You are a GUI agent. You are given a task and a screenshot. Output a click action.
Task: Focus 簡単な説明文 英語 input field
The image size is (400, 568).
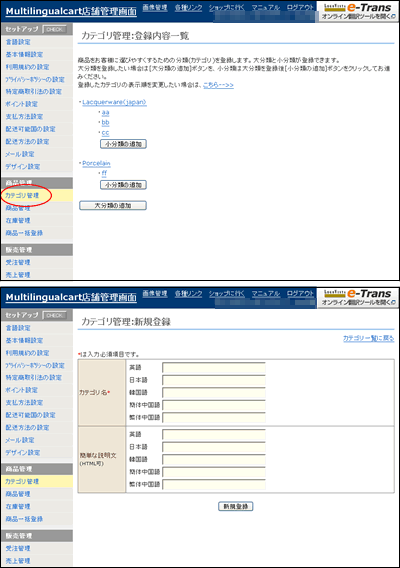pyautogui.click(x=214, y=434)
